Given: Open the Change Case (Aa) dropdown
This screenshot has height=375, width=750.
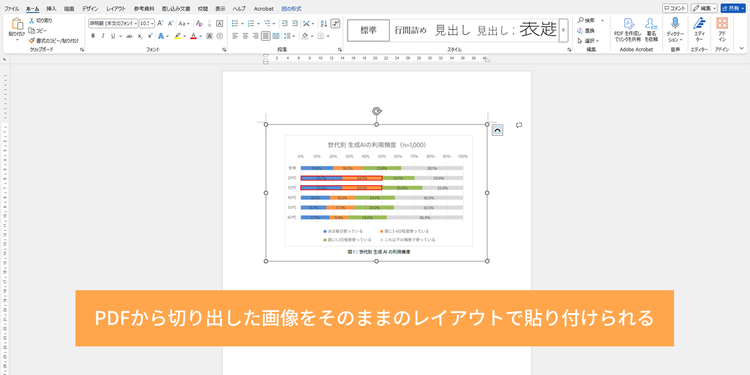Looking at the screenshot, I should tap(184, 23).
